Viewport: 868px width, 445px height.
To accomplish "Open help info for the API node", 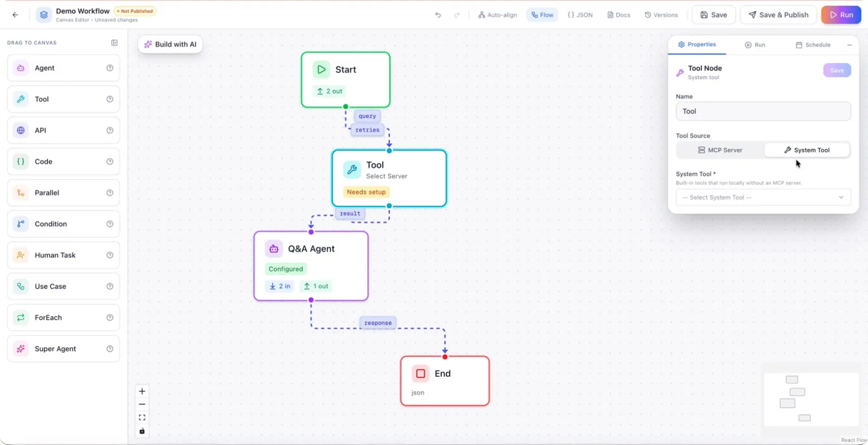I will [x=110, y=131].
